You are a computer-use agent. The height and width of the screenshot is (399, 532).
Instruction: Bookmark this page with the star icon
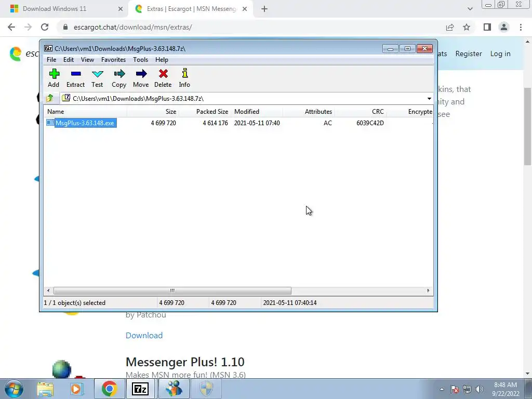(x=467, y=27)
